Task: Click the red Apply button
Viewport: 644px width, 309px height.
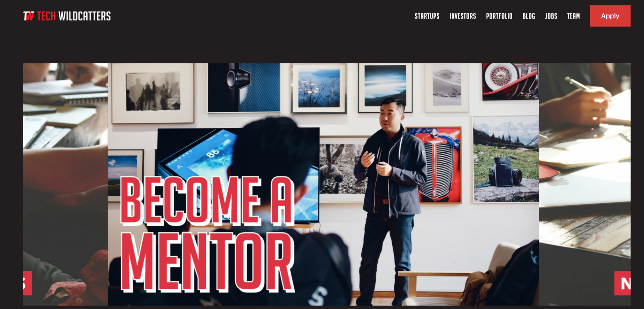Action: [610, 16]
